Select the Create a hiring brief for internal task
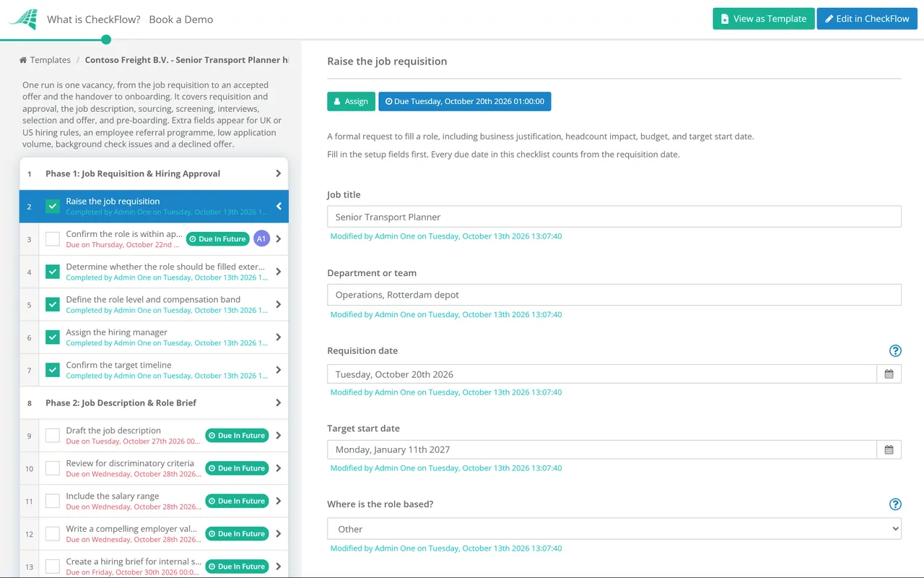The height and width of the screenshot is (578, 924). click(154, 566)
